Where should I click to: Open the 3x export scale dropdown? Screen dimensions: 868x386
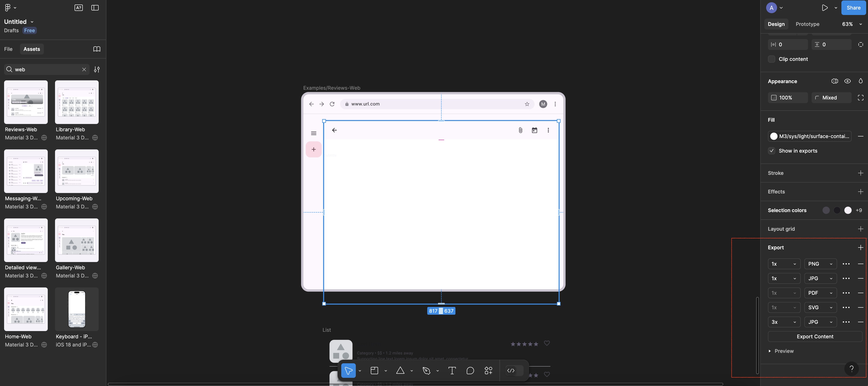[x=784, y=322]
